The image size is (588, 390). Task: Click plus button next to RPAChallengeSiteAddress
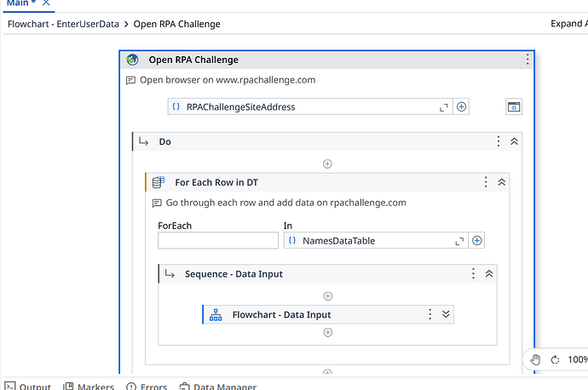[x=461, y=106]
